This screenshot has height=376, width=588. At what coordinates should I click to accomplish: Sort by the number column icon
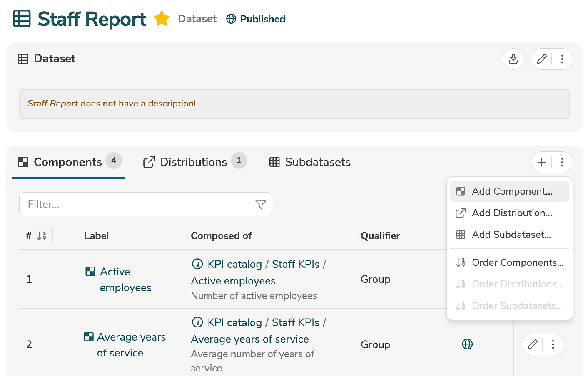[x=41, y=236]
